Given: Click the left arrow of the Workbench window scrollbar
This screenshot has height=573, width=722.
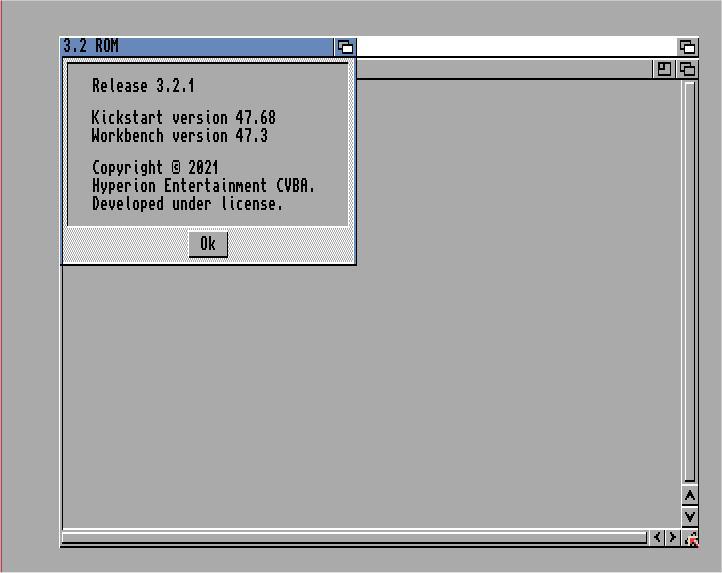Looking at the screenshot, I should 657,537.
